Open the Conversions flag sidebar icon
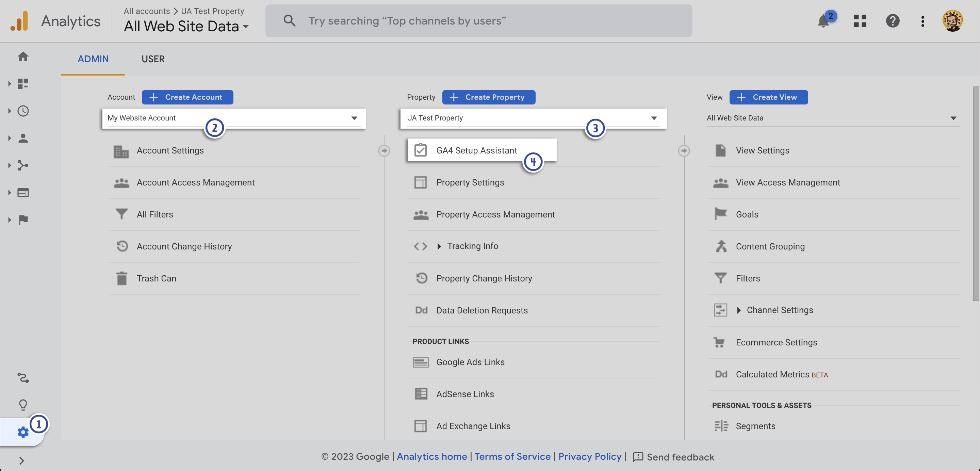 coord(23,220)
